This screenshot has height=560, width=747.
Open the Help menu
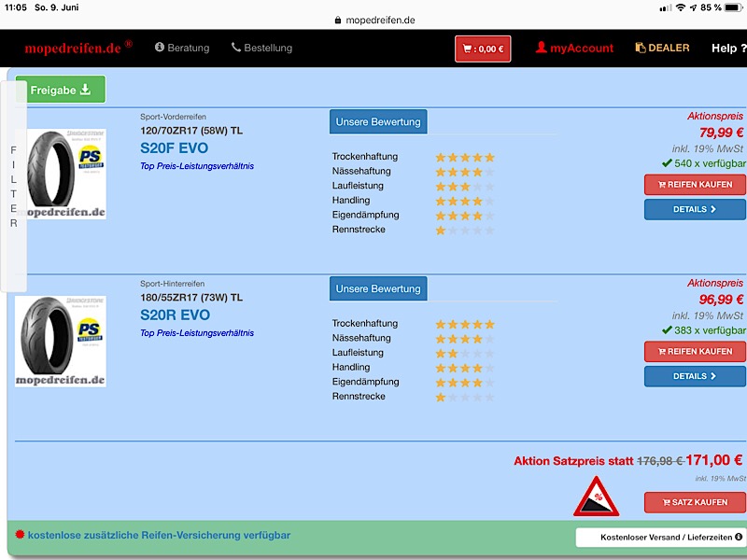click(x=728, y=49)
